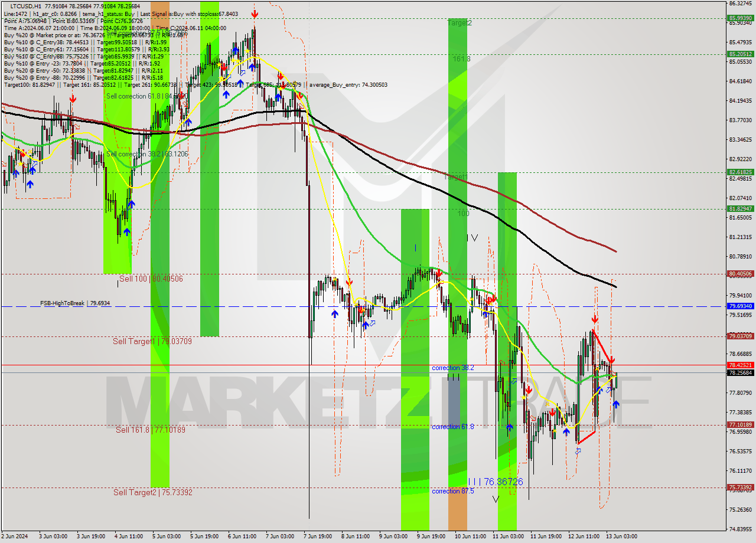Screen dimensions: 756x543
Task: Click the 'Target1' label on green band
Action: point(455,176)
